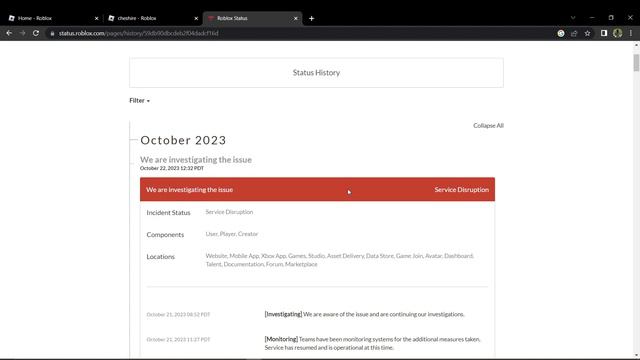Open a new browser tab
Screen dimensions: 640x360
coord(311,18)
